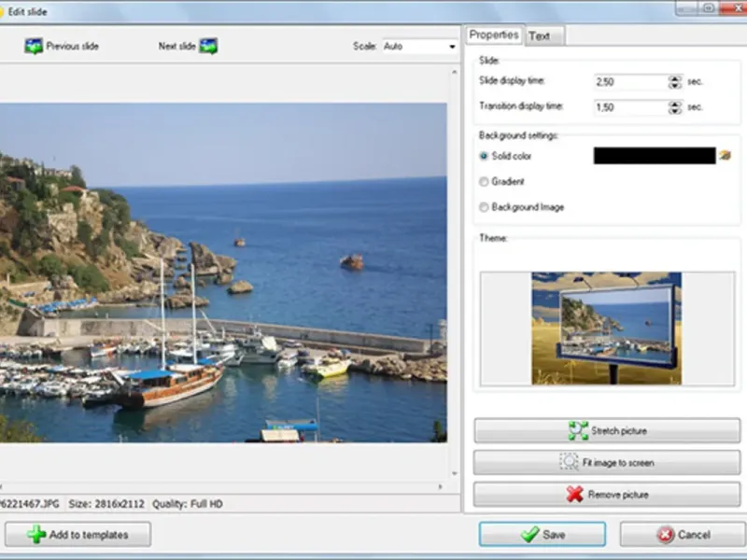Select the Gradient background option
The width and height of the screenshot is (747, 560).
click(484, 181)
